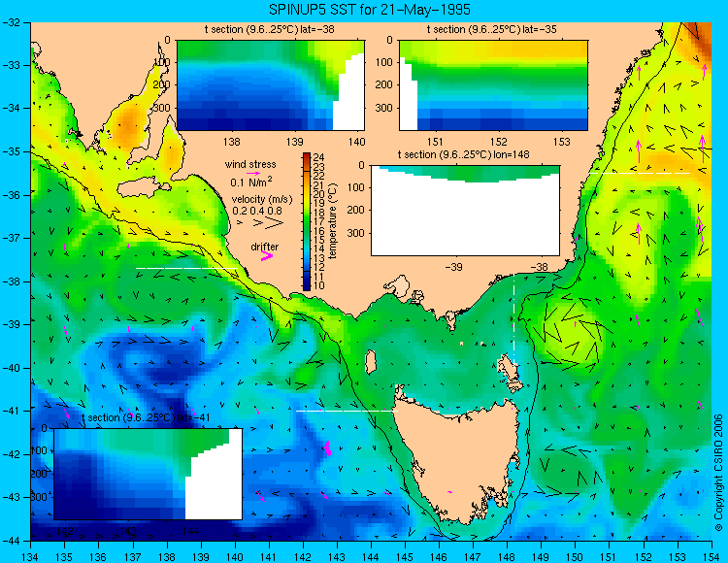Open the lat=-35 temperature section inset
The image size is (728, 563).
pos(493,85)
